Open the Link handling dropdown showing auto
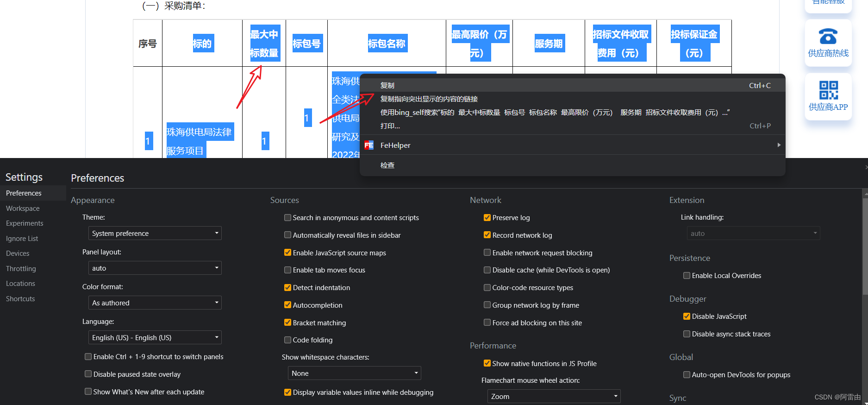 753,233
